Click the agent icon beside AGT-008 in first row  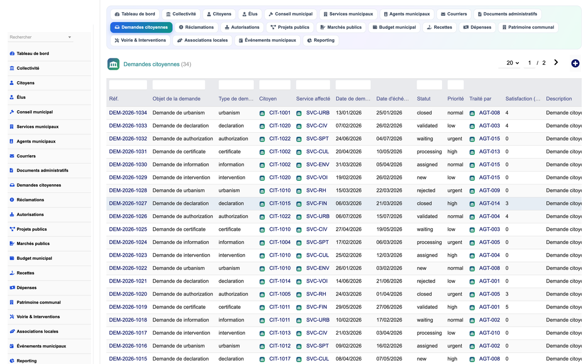(472, 113)
